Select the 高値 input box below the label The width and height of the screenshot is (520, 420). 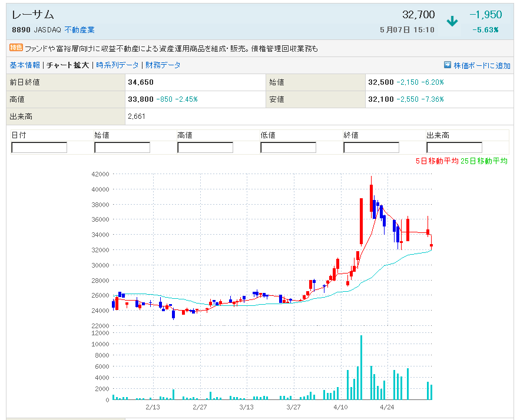pyautogui.click(x=205, y=147)
